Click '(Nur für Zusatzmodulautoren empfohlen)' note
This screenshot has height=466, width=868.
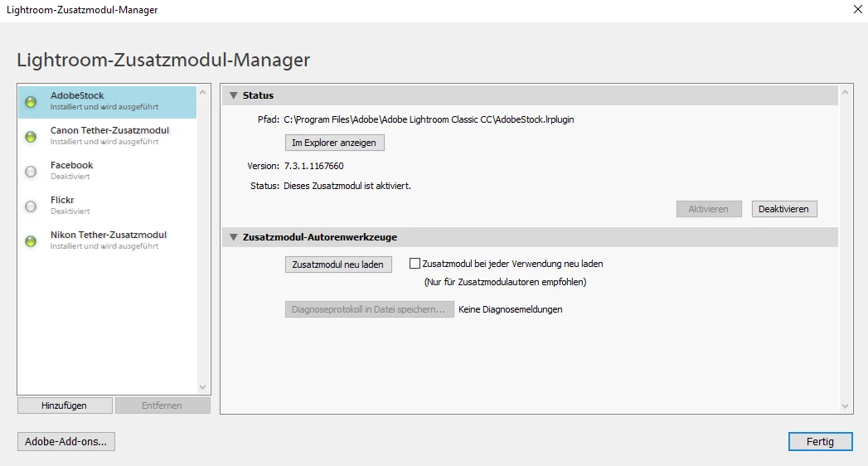(506, 282)
